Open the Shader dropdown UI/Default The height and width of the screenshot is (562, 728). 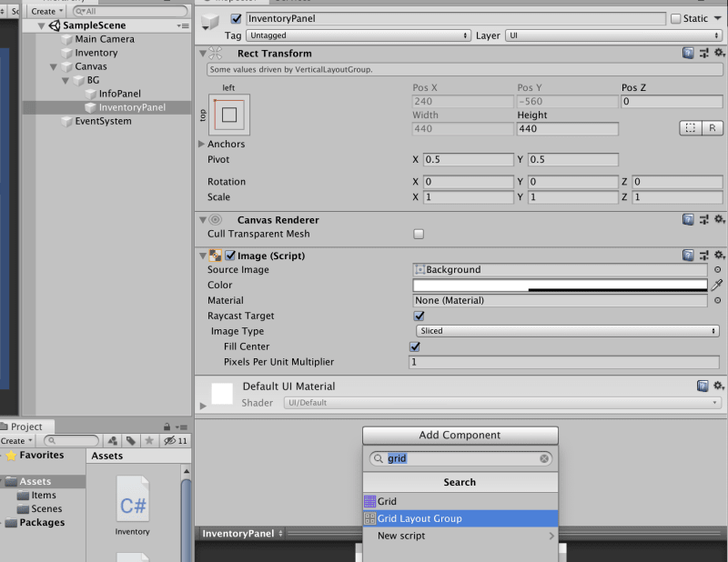coord(503,403)
